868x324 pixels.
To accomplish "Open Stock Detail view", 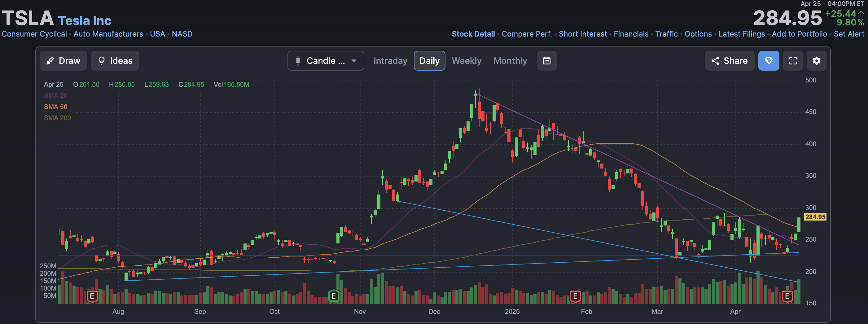I will [x=473, y=34].
